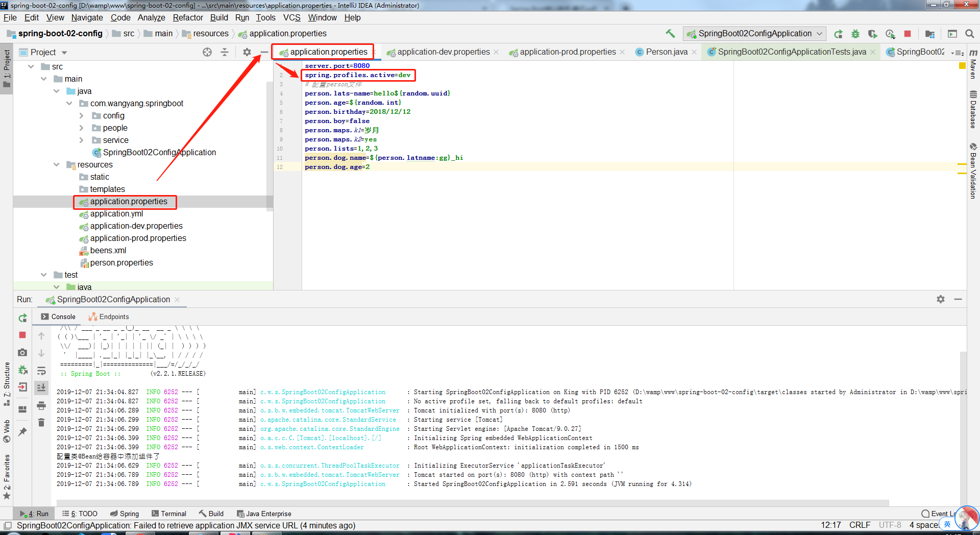The height and width of the screenshot is (535, 980).
Task: Click the console horizontal scrollbar
Action: tap(473, 503)
